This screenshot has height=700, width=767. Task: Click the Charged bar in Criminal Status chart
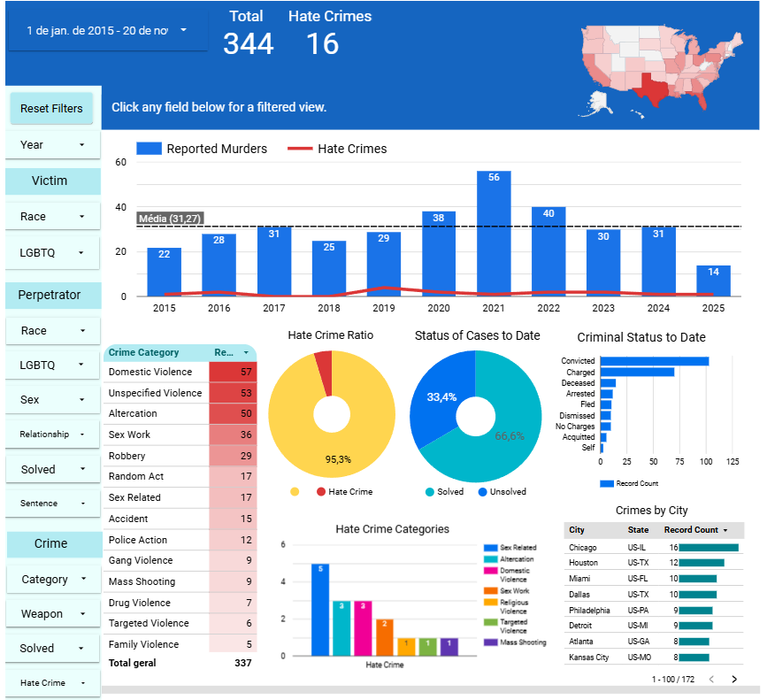pyautogui.click(x=637, y=373)
